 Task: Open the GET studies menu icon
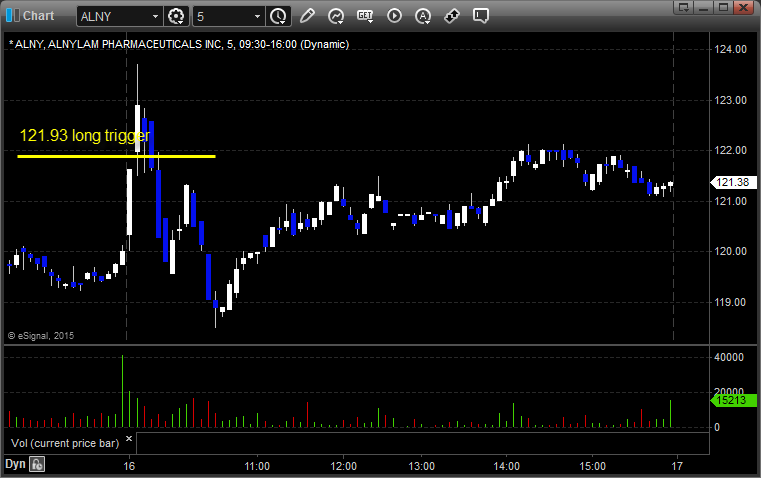click(365, 16)
